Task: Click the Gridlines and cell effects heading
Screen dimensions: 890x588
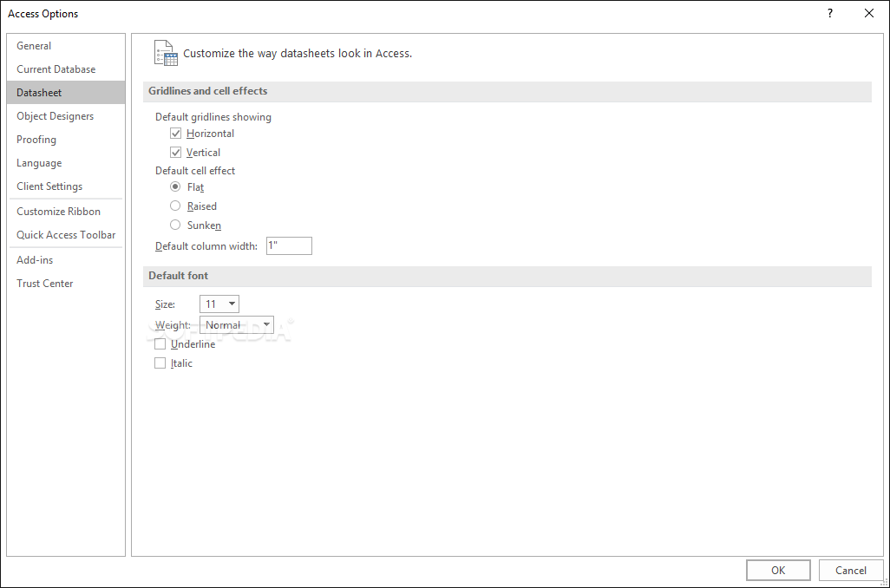Action: (x=207, y=91)
